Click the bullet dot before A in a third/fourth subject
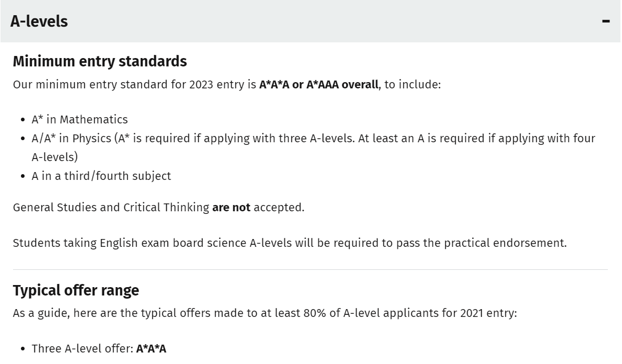Screen dimensions: 622x364 point(23,176)
